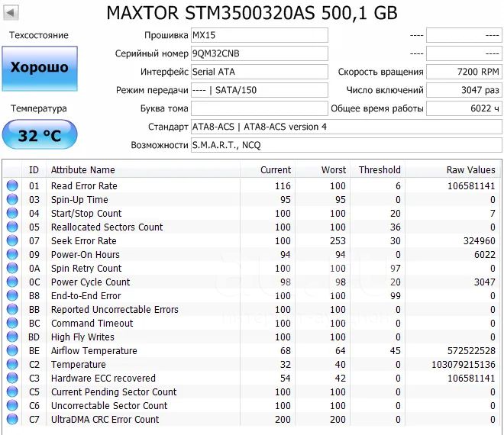
Task: Select the End-to-End Error attribute name
Action: (86, 295)
